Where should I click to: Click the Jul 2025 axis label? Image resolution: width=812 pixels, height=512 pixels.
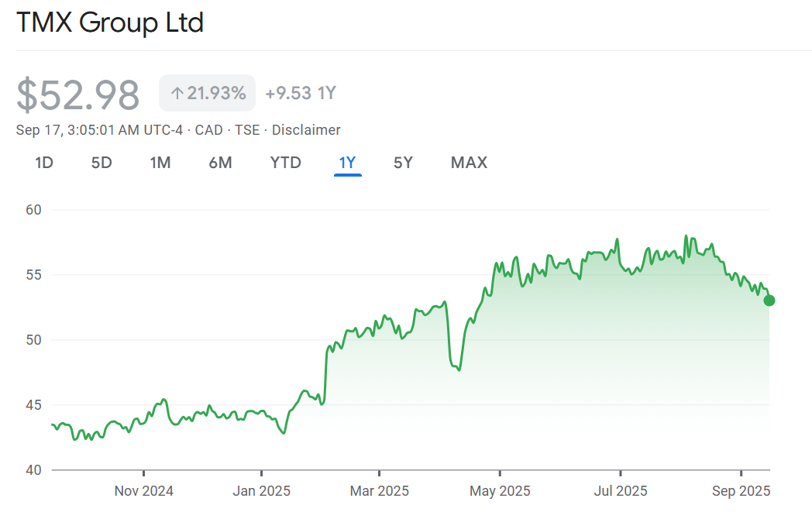point(621,491)
